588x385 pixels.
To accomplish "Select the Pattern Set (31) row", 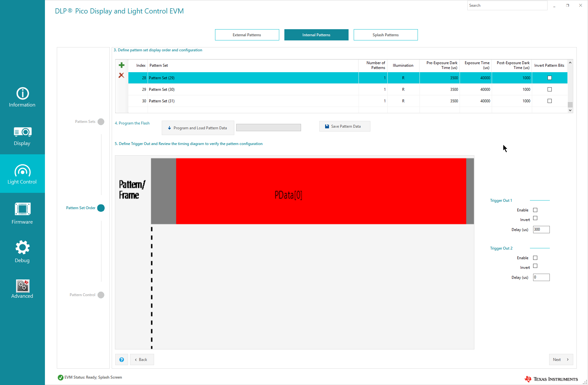I will point(348,101).
